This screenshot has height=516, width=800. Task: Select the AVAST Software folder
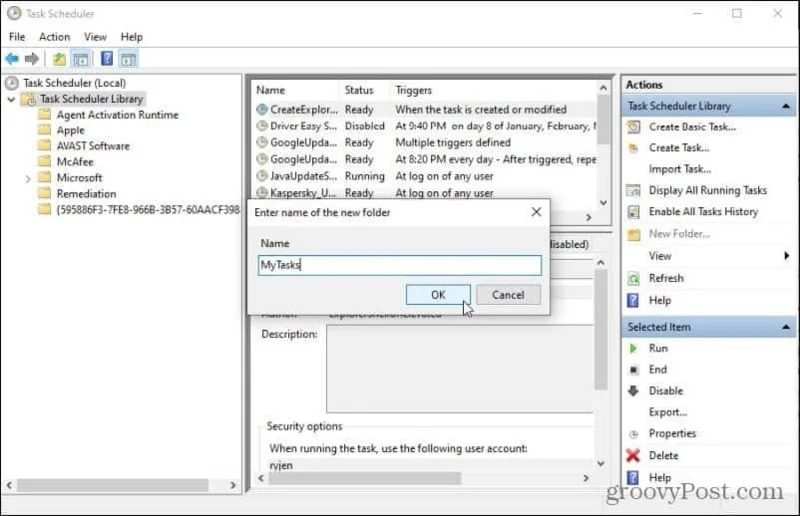coord(93,146)
